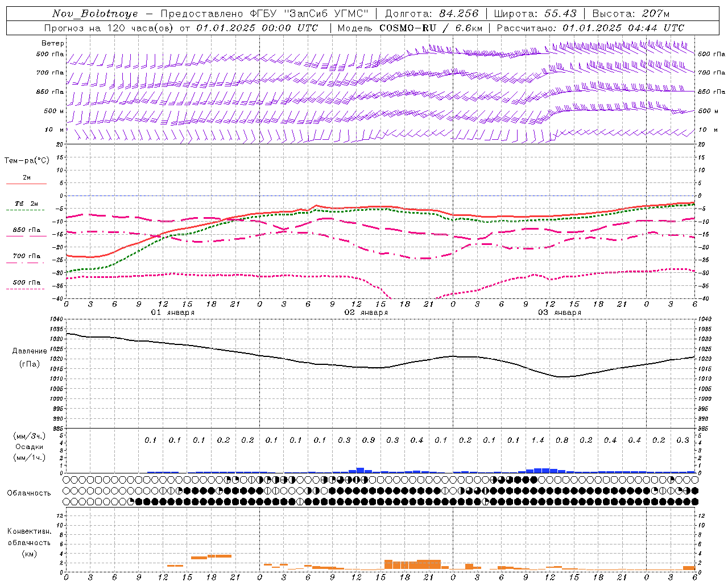This screenshot has width=728, height=582.
Task: Click the Высота: 207м value
Action: (631, 14)
